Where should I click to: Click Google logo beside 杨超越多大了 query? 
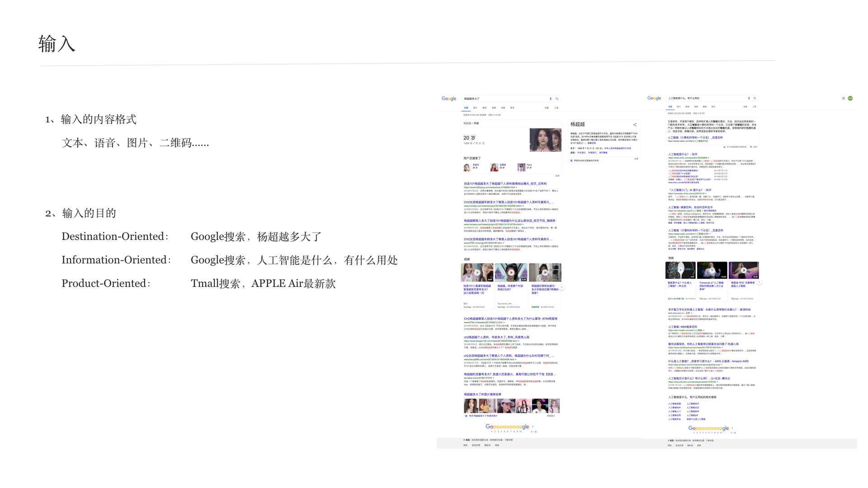coord(449,99)
